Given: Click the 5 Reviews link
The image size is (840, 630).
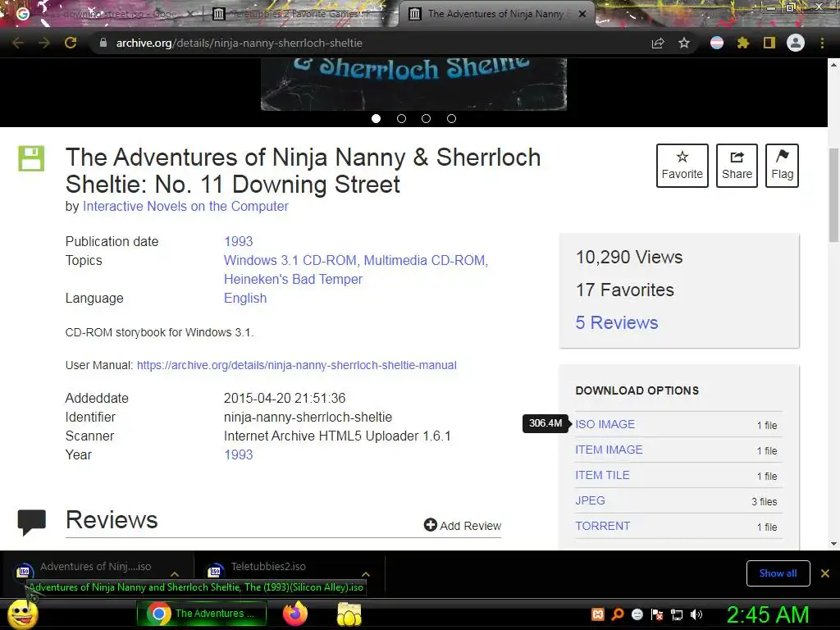Looking at the screenshot, I should click(x=617, y=322).
